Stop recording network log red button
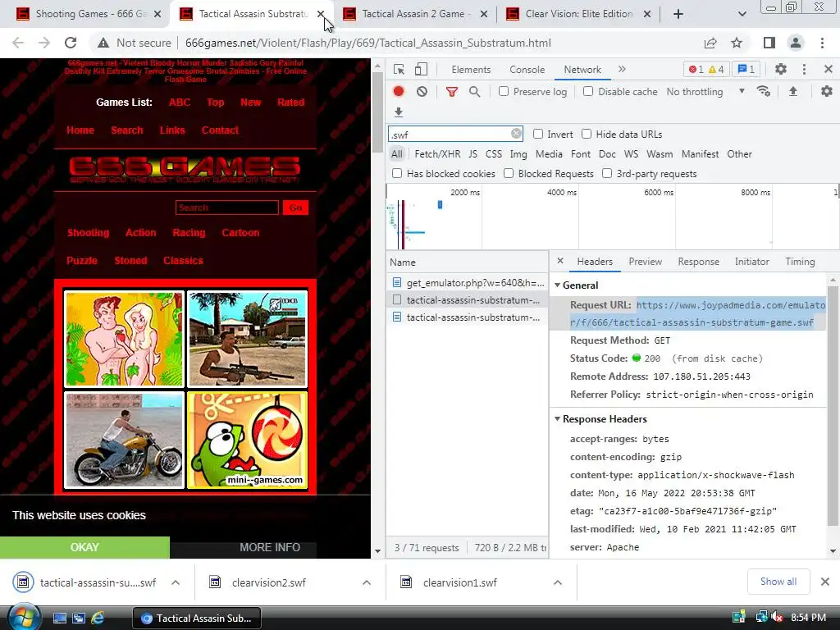The image size is (840, 630). point(399,92)
